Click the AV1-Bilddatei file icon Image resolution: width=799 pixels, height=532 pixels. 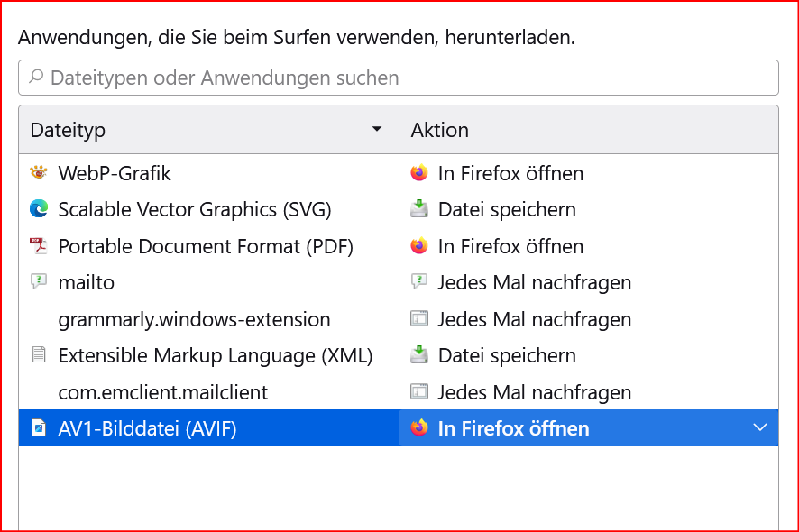coord(39,428)
